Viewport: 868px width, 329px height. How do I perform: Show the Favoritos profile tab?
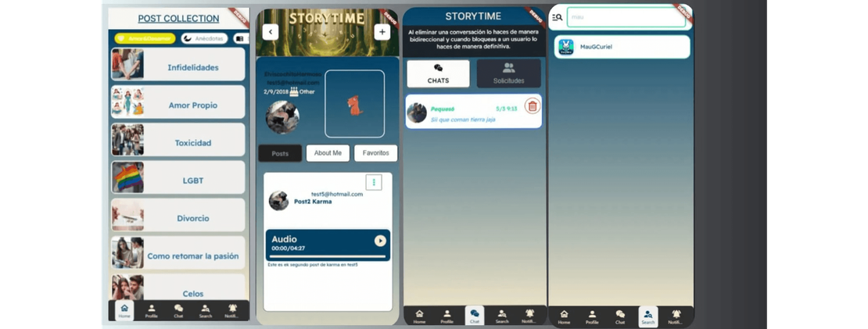click(375, 153)
